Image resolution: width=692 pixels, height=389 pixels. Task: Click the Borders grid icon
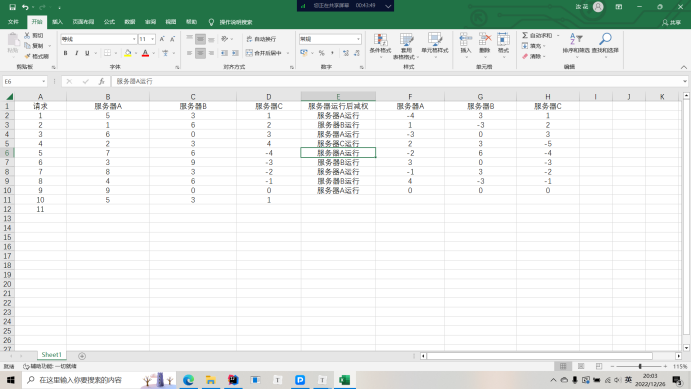coord(107,53)
